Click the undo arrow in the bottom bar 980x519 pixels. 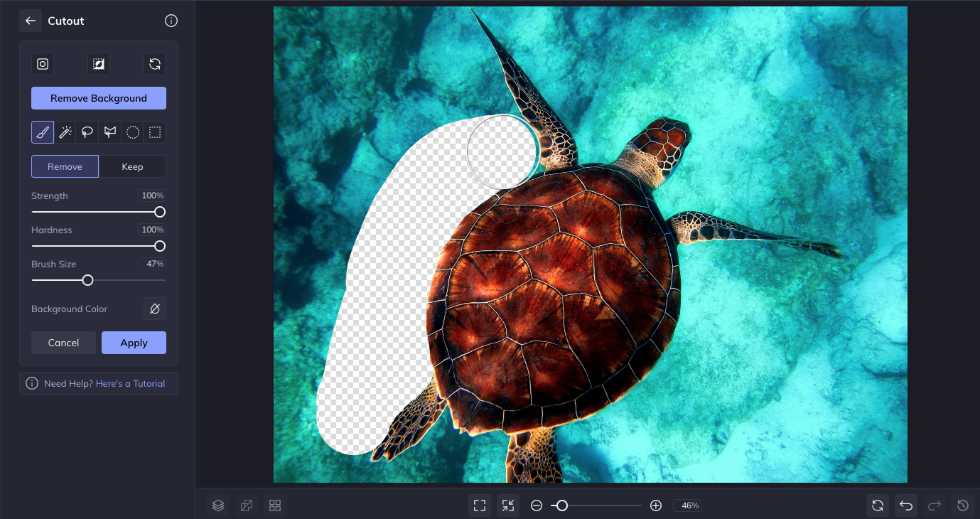[x=906, y=505]
